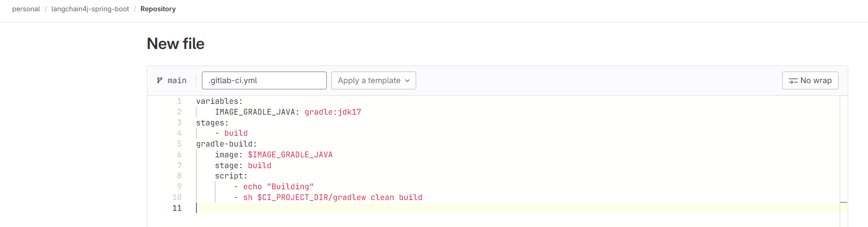Click the 'stage:' key on line 7

tap(229, 165)
